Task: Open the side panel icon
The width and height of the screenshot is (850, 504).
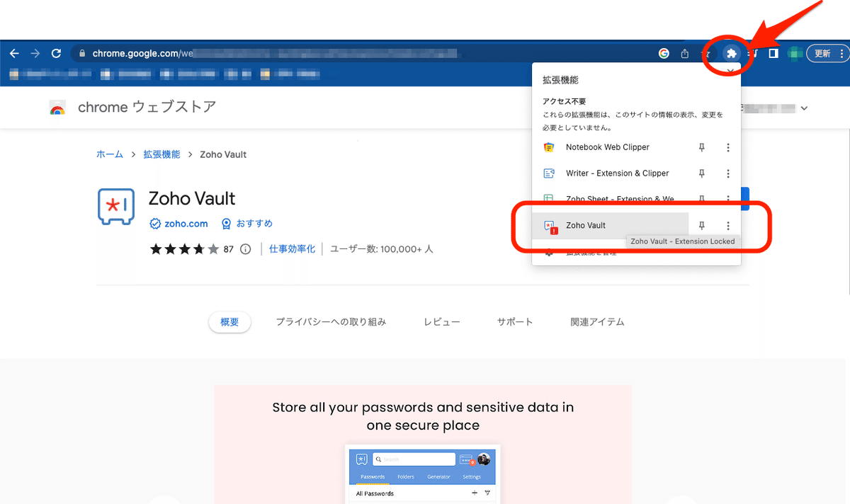Action: (774, 53)
